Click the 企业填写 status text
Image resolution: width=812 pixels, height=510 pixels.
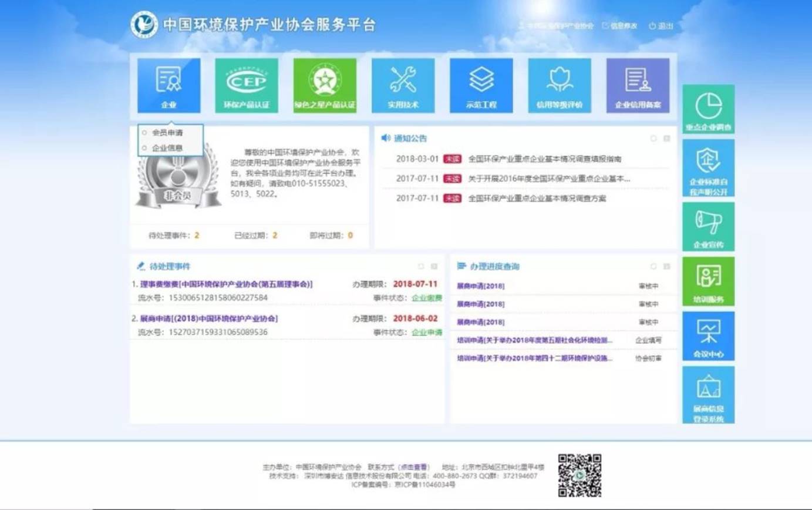coord(648,340)
